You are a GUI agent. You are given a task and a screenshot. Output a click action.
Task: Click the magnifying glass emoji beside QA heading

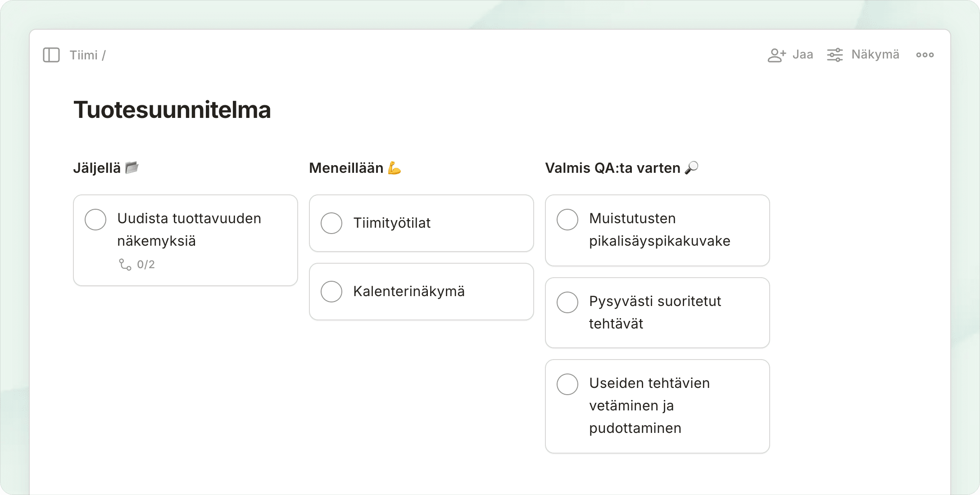[x=691, y=168]
